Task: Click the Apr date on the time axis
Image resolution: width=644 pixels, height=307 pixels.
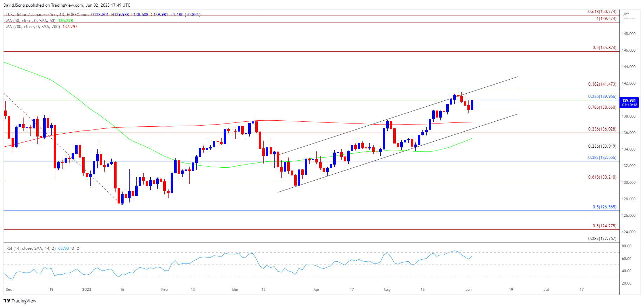Action: tap(316, 289)
